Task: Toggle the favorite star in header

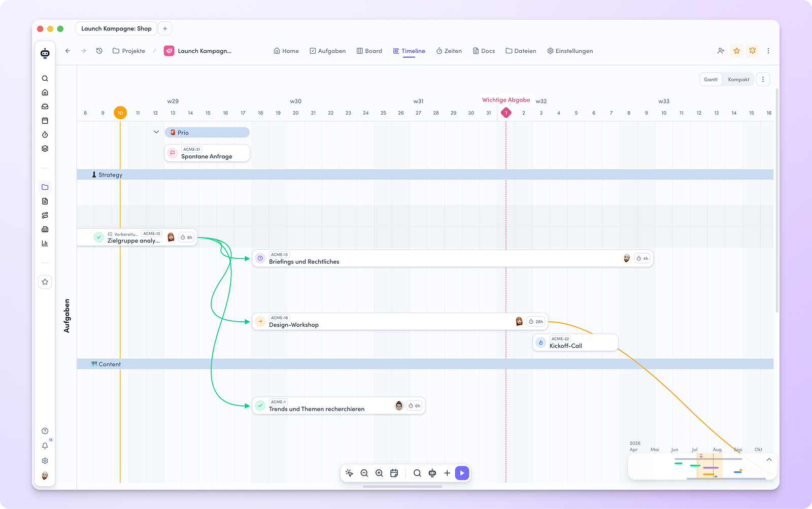Action: [x=737, y=51]
